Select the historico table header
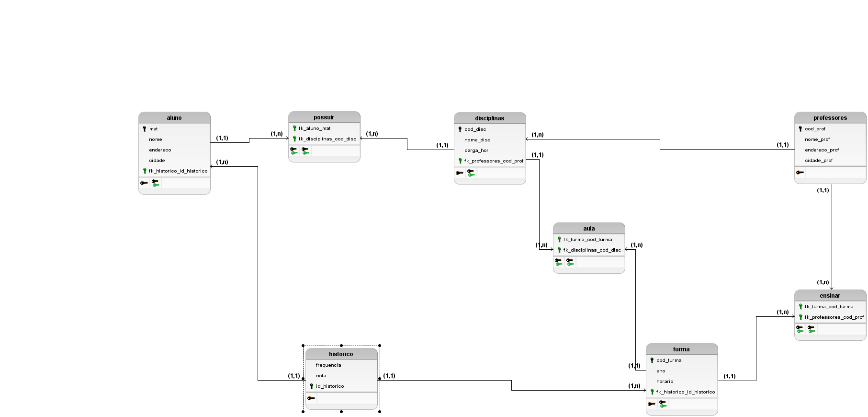Viewport: 868px width, 417px height. click(341, 354)
